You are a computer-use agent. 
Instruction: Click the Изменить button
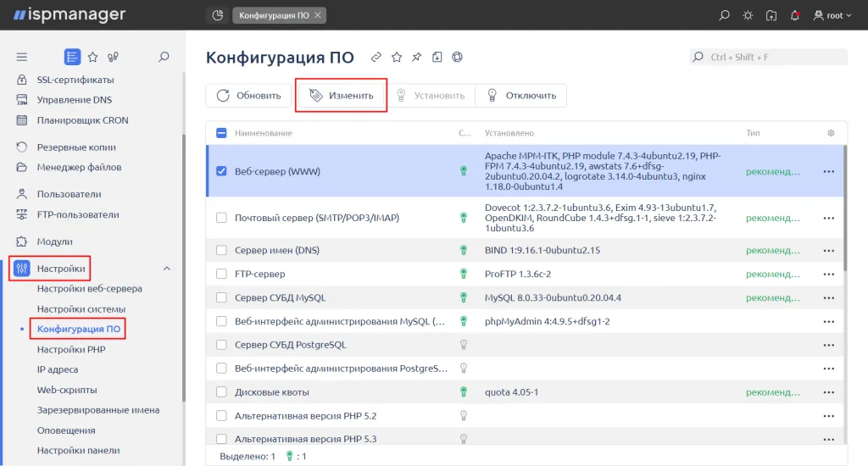point(342,95)
